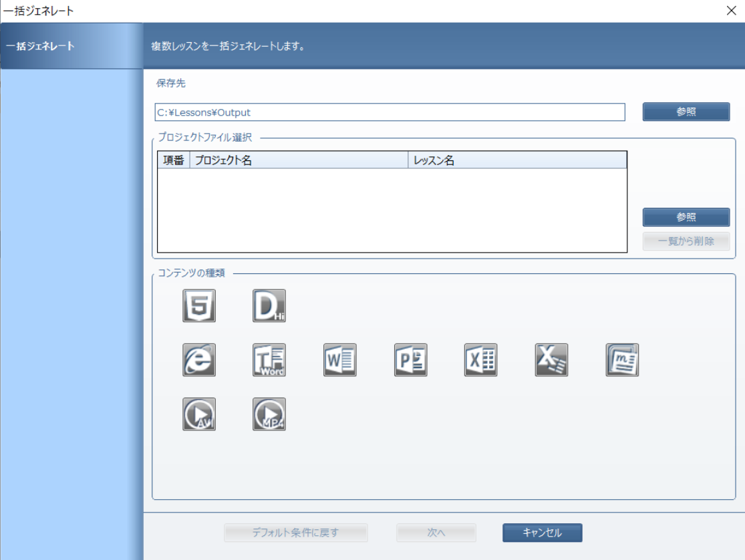This screenshot has width=745, height=560.
Task: Click the 一覧から削除 button
Action: pos(686,241)
